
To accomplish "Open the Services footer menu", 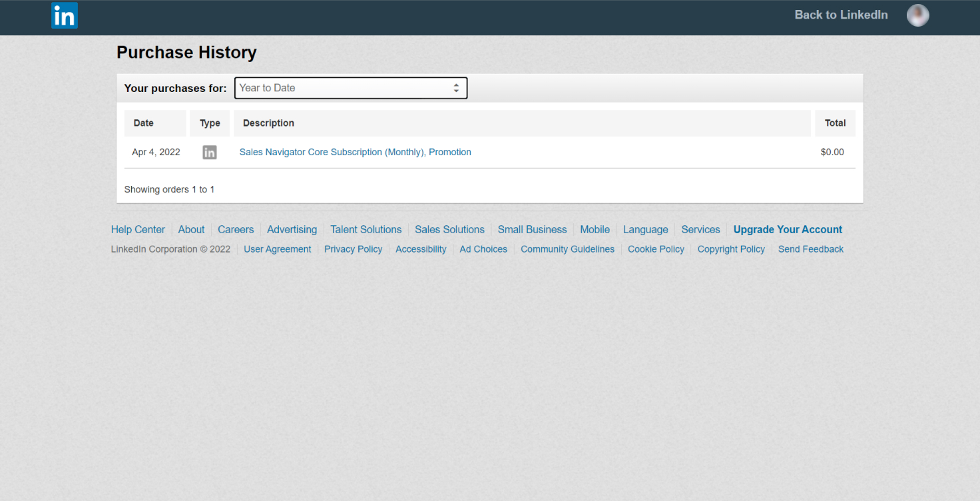I will (700, 230).
